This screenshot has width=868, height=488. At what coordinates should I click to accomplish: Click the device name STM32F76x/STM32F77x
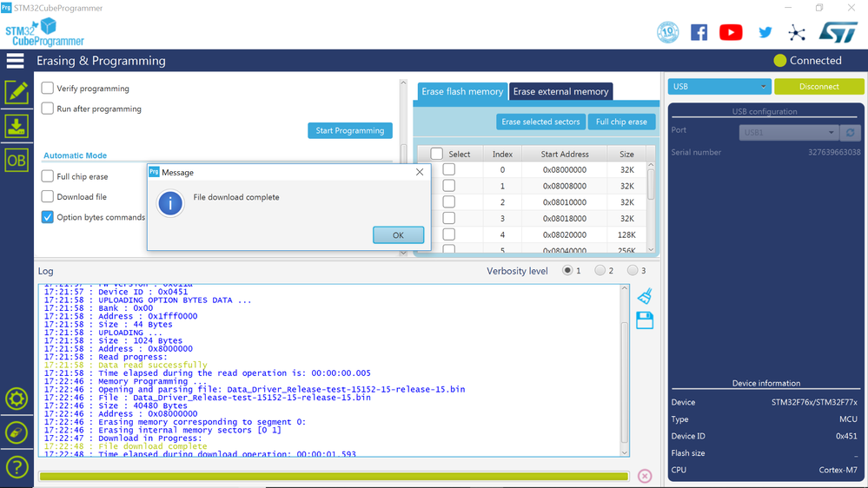pyautogui.click(x=814, y=402)
